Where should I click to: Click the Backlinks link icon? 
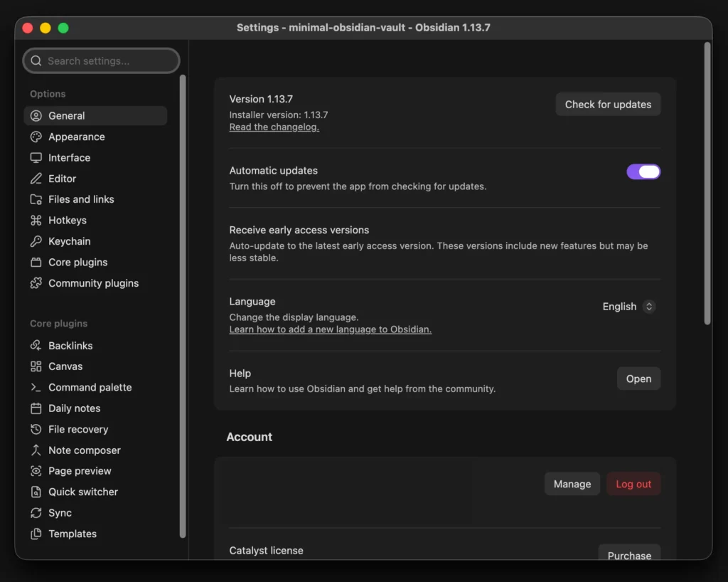[36, 345]
